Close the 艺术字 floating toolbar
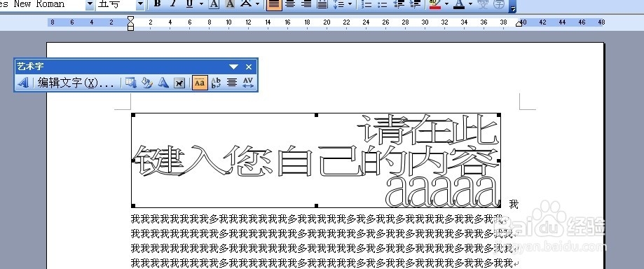 coord(249,67)
